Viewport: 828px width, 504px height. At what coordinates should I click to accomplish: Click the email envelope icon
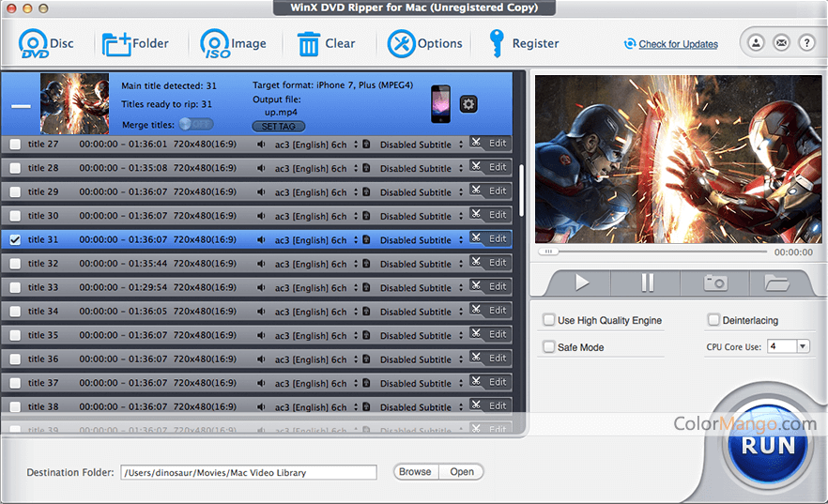point(781,43)
